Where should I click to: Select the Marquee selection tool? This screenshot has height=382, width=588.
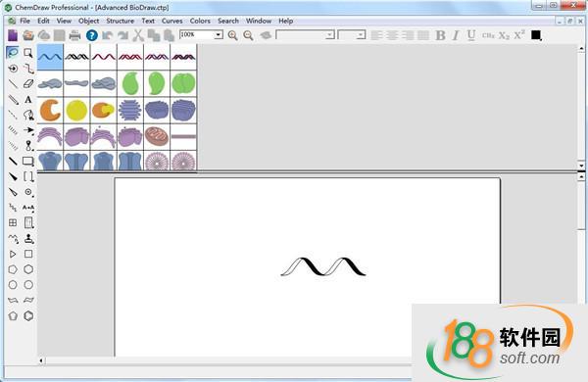click(28, 53)
